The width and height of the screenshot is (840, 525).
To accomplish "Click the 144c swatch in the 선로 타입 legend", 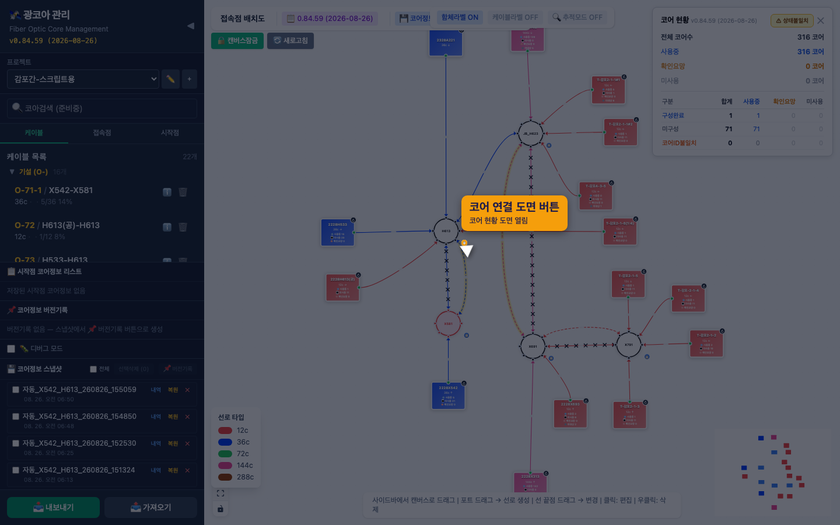I will click(x=225, y=466).
